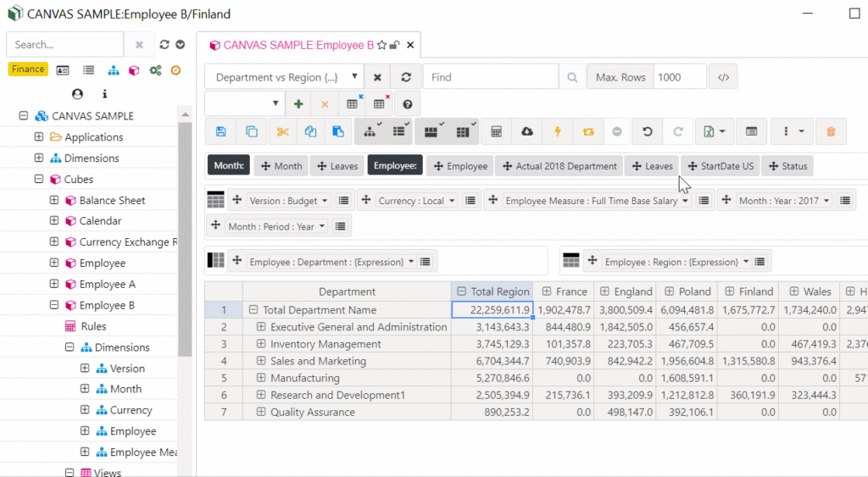
Task: Click the cloud download icon
Action: pyautogui.click(x=527, y=131)
